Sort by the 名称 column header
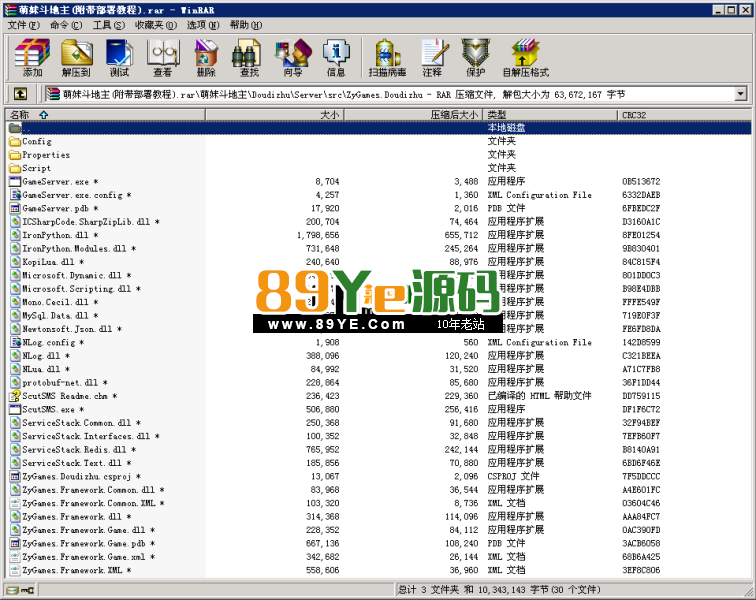This screenshot has width=756, height=600. (x=105, y=115)
